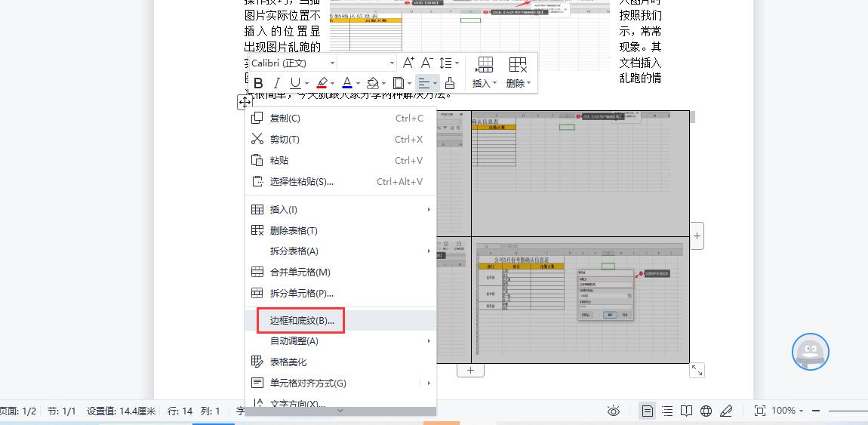Apply blue font color
The width and height of the screenshot is (868, 425).
[347, 84]
